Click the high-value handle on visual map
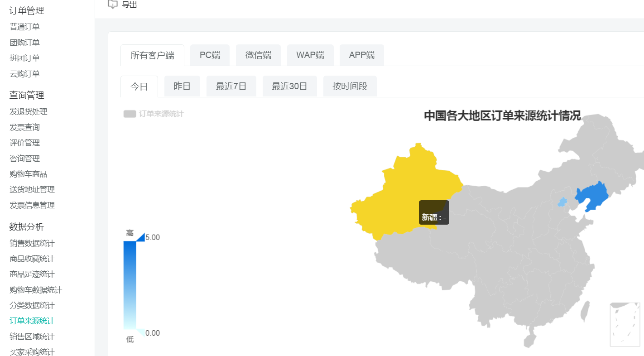The width and height of the screenshot is (644, 356). pos(140,237)
